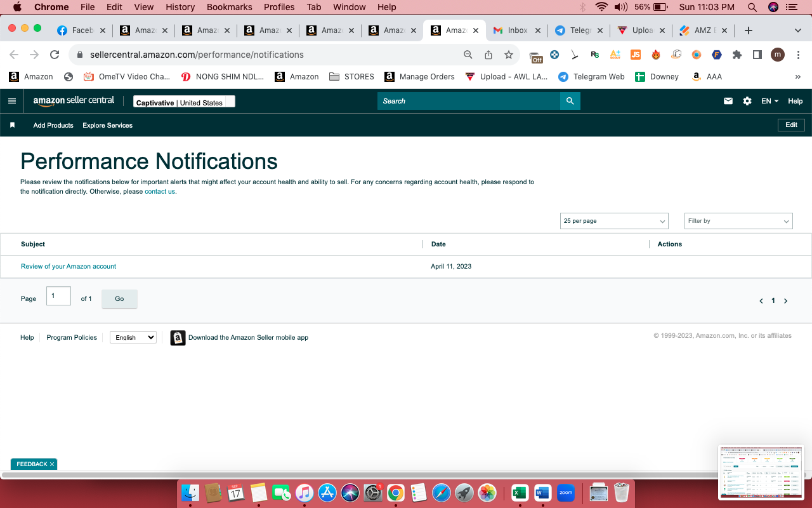Viewport: 812px width, 508px height.
Task: Click the screenshot preview thumbnail
Action: 761,471
